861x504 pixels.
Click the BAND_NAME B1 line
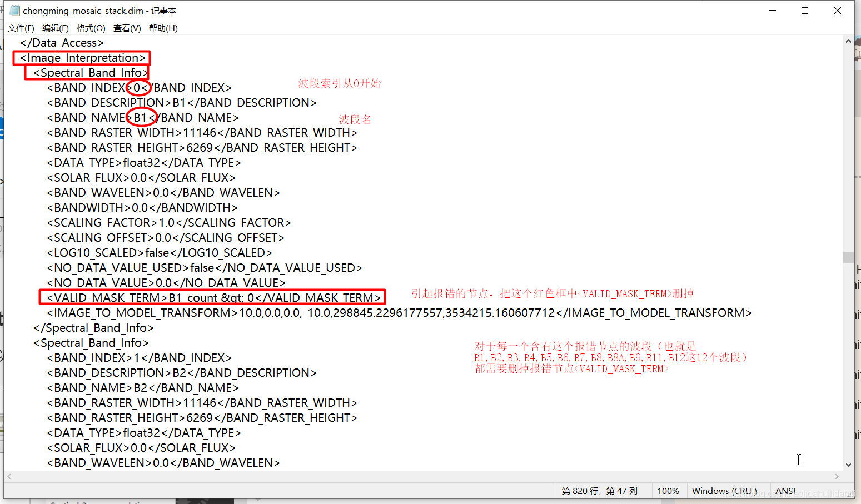click(143, 118)
